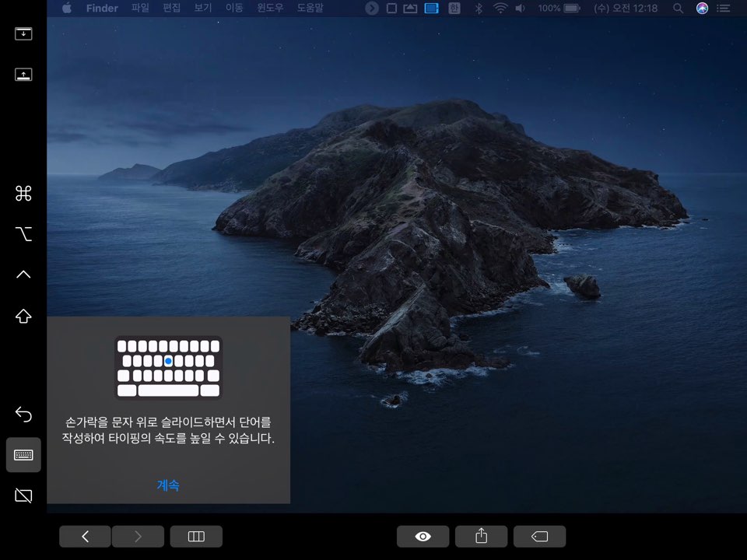
Task: Click 계속 to continue
Action: point(168,485)
